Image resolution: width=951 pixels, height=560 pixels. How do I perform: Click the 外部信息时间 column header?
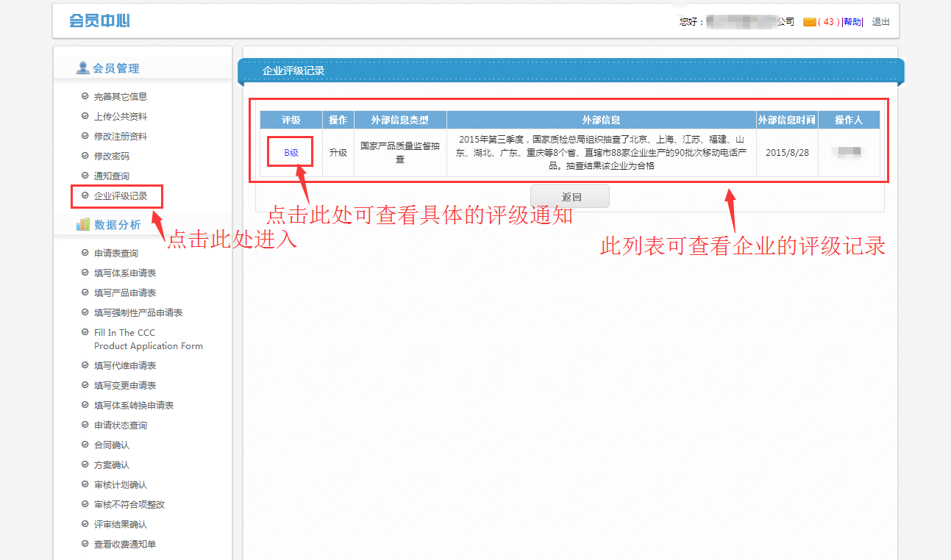pos(786,121)
